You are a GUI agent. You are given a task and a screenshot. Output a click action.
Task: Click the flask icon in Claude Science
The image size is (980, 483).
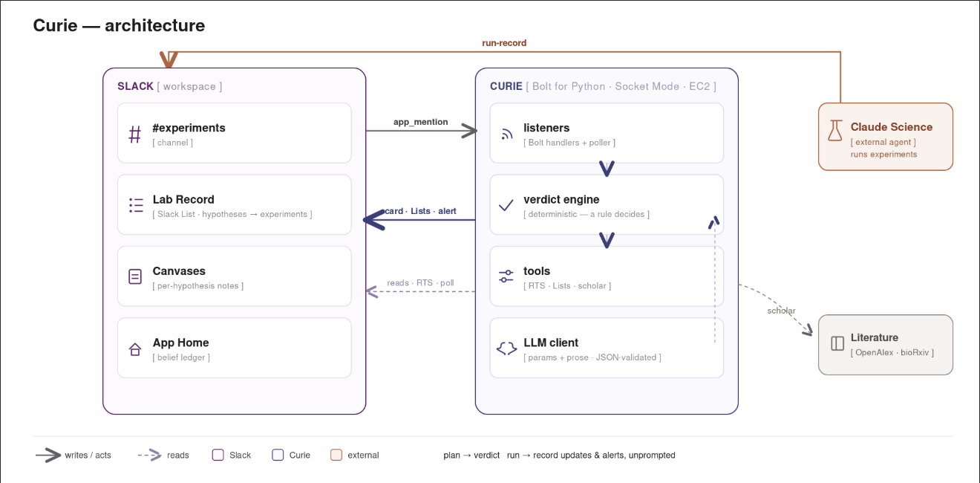[x=835, y=131]
